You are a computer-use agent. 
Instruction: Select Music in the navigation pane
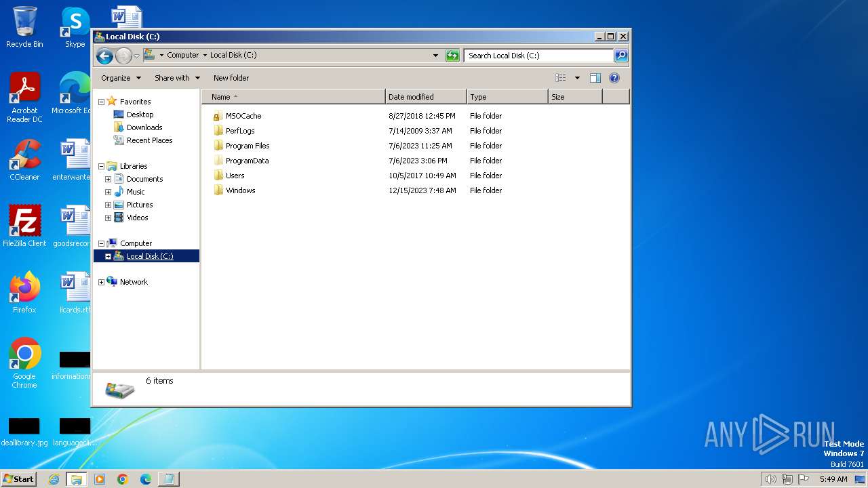(136, 192)
